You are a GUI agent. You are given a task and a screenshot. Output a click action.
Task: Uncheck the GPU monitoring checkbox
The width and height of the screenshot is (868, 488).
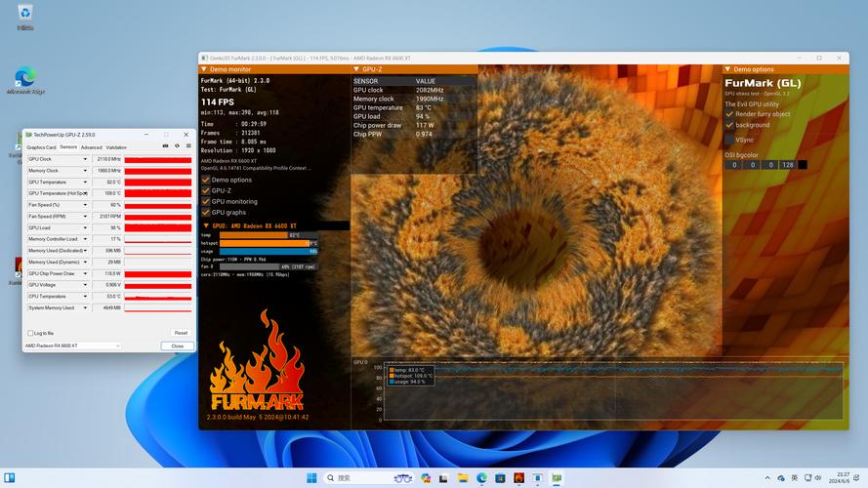click(x=205, y=201)
